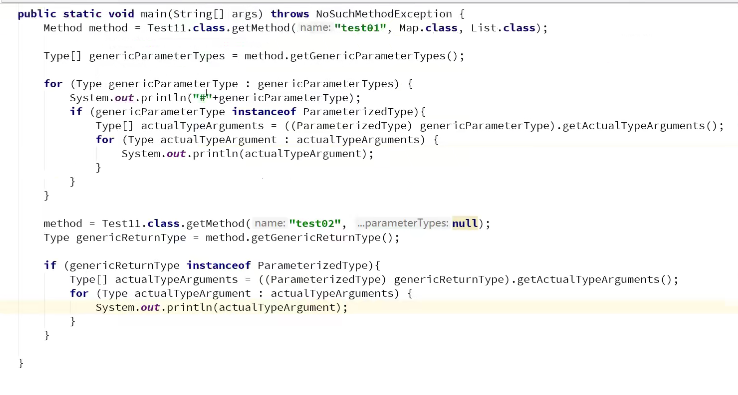738x395 pixels.
Task: Click the getGenericReturnType() call
Action: click(322, 238)
